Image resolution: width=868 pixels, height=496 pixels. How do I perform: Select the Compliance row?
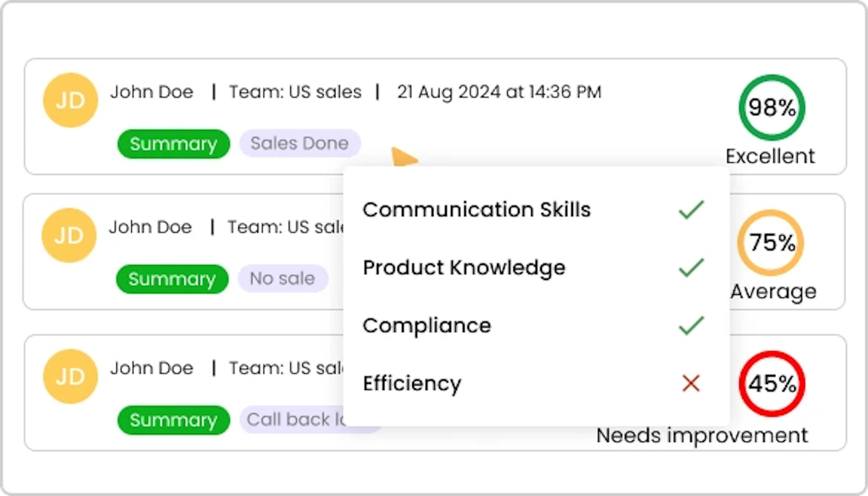pos(533,325)
